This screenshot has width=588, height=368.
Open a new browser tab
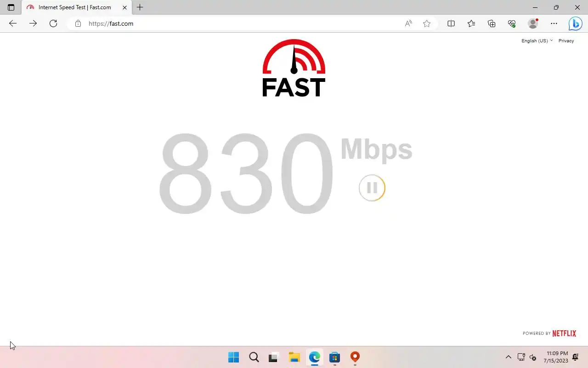pyautogui.click(x=140, y=7)
